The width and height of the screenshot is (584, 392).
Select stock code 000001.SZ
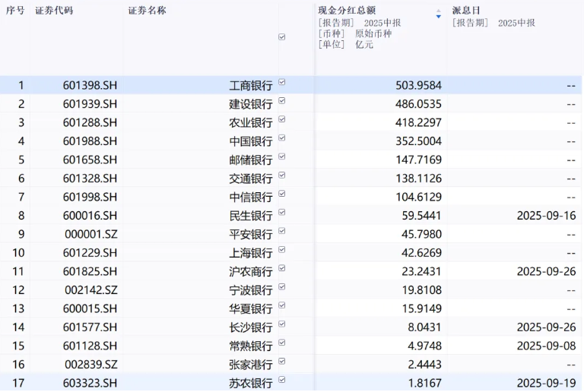[91, 234]
